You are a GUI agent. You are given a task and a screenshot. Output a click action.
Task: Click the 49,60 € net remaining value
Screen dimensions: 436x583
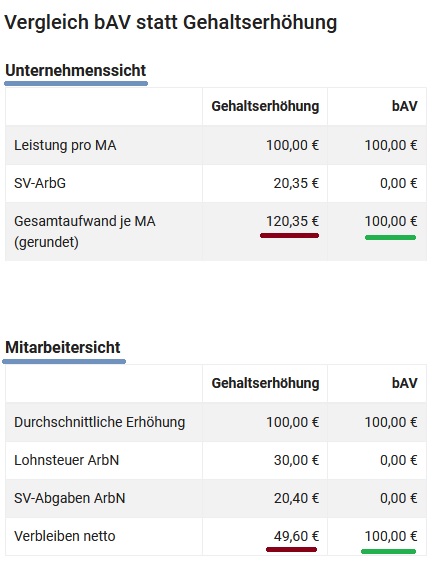pyautogui.click(x=296, y=536)
